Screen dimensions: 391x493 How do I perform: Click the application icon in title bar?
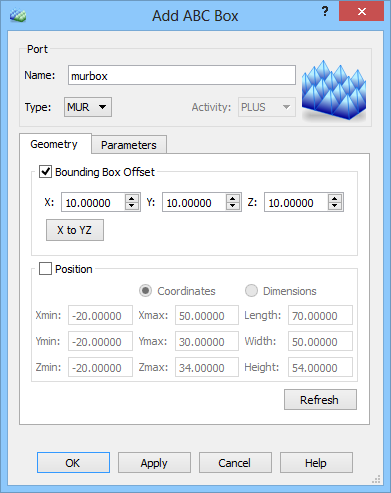pyautogui.click(x=18, y=15)
